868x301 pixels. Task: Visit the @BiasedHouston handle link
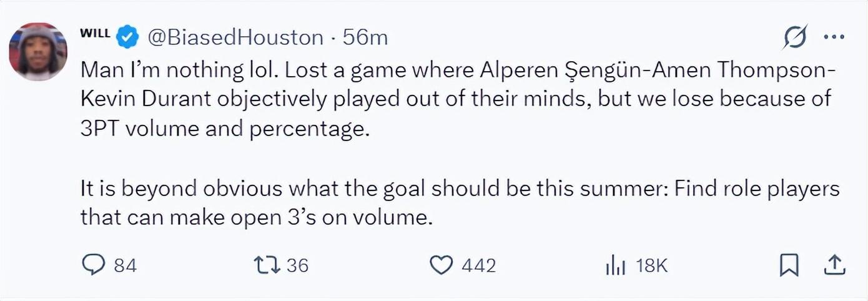click(235, 38)
